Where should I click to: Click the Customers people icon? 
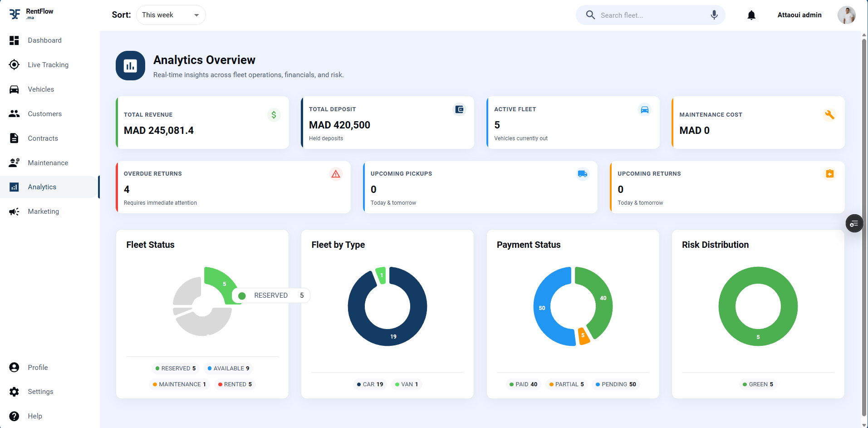[14, 114]
